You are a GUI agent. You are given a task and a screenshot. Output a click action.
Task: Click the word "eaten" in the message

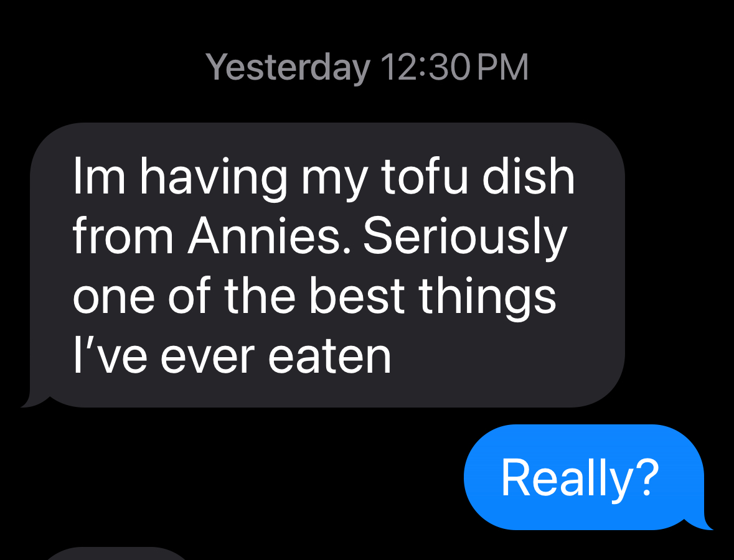click(329, 356)
